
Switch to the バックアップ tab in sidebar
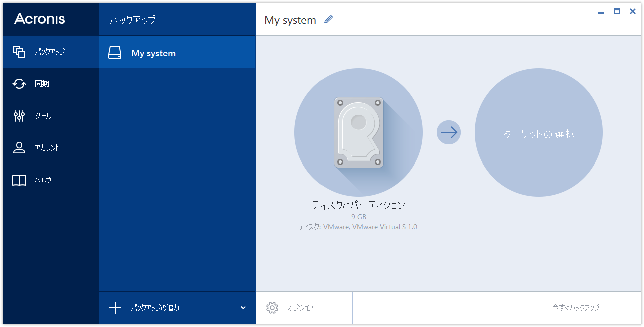43,51
